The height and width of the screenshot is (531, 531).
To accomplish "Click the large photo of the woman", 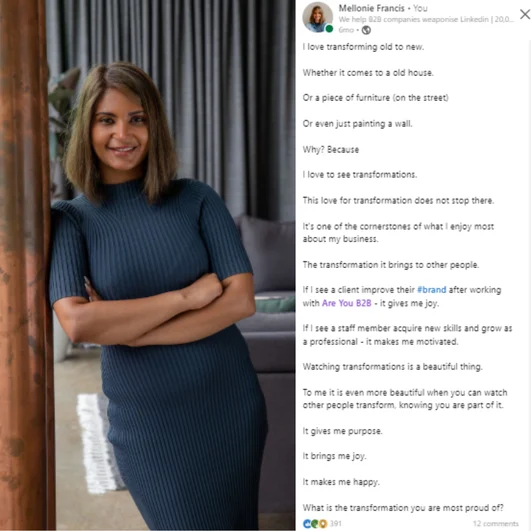I will point(147,266).
